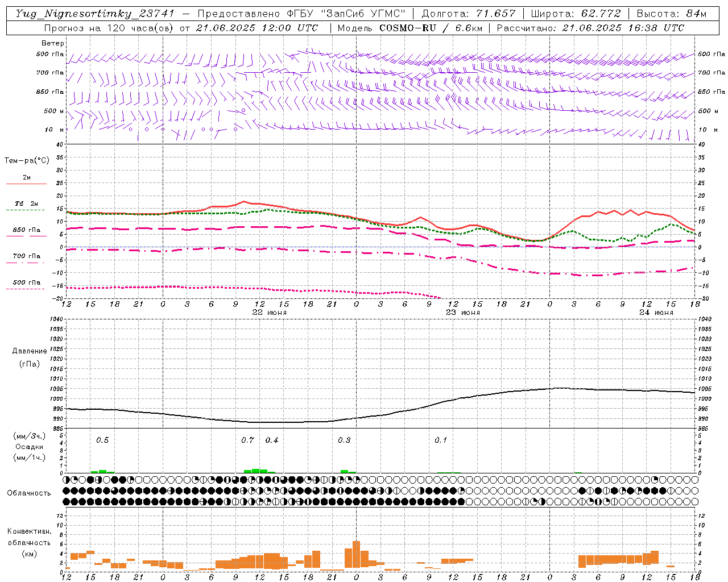This screenshot has height=582, width=728.
Task: Click the 700 гПа temperature legend entry
Action: click(x=27, y=256)
